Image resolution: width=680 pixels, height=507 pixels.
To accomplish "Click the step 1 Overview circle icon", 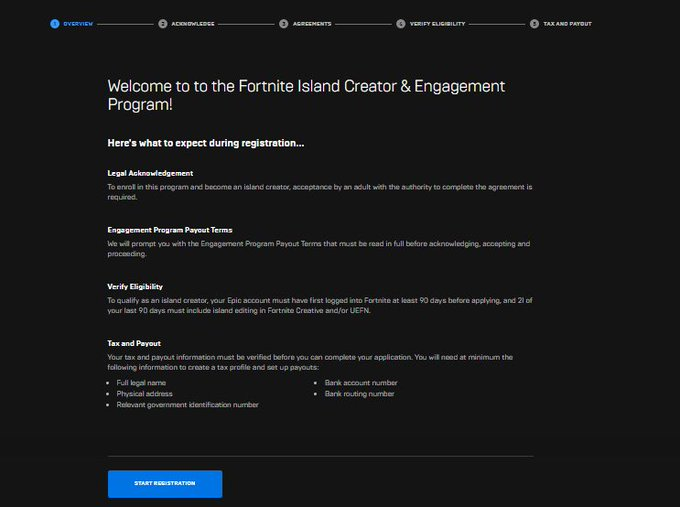I will pos(55,24).
